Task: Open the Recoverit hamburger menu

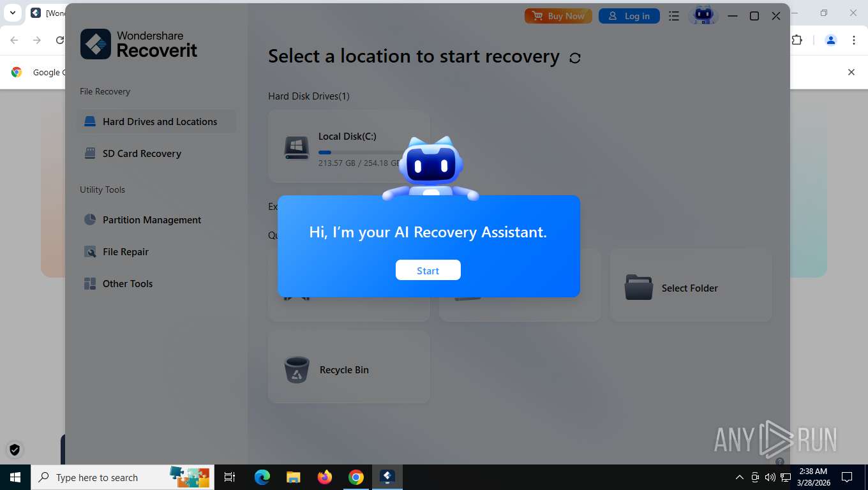Action: point(674,16)
